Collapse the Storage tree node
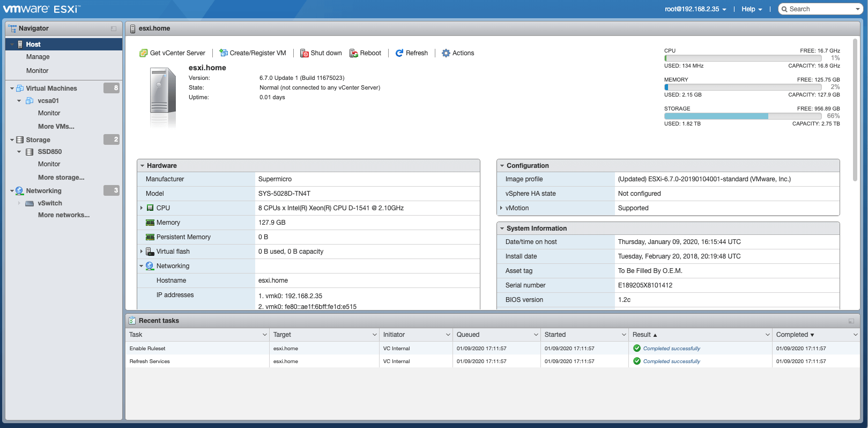This screenshot has height=428, width=868. point(12,140)
